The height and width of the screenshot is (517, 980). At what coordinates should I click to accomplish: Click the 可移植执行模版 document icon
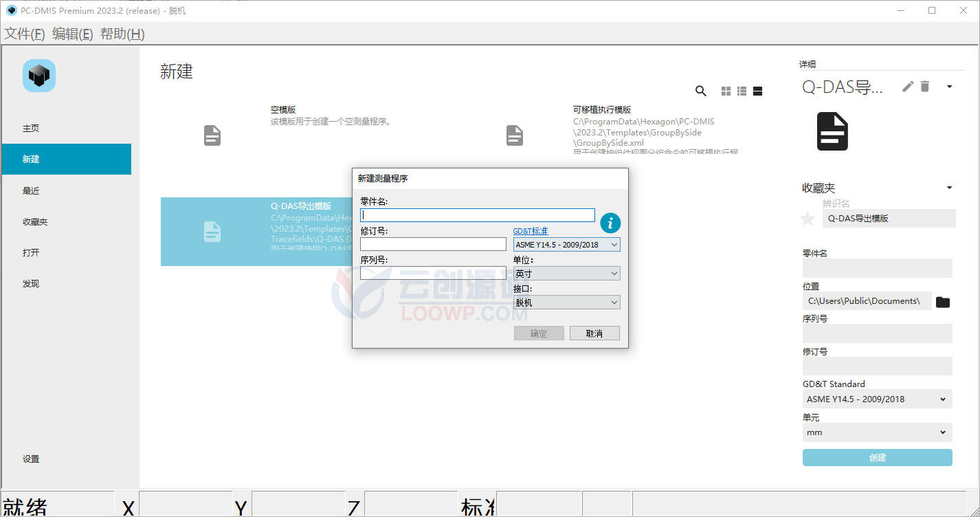(x=515, y=135)
